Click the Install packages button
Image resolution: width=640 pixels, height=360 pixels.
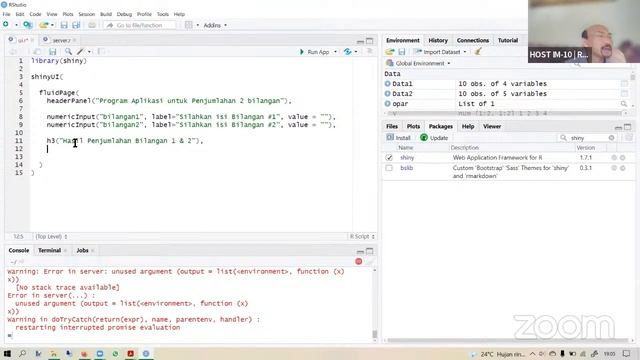[x=398, y=138]
